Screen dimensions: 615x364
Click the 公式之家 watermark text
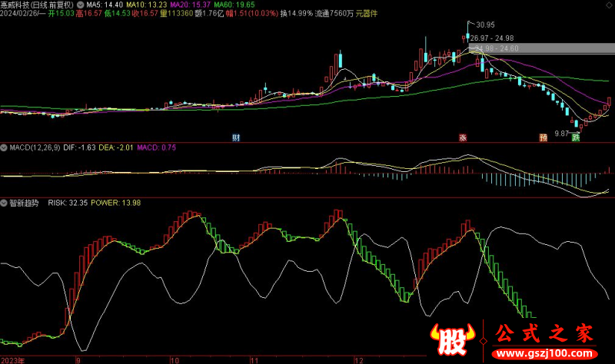[x=544, y=334]
